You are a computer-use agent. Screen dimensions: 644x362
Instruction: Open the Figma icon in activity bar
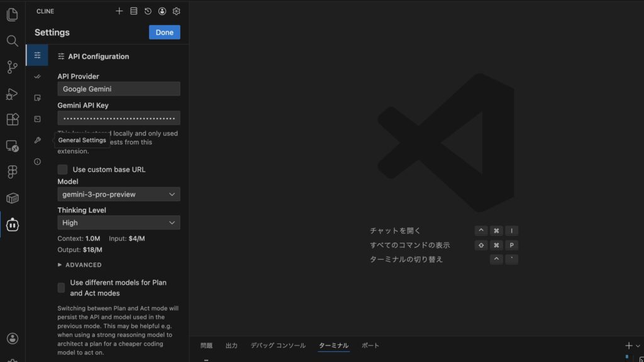point(12,172)
